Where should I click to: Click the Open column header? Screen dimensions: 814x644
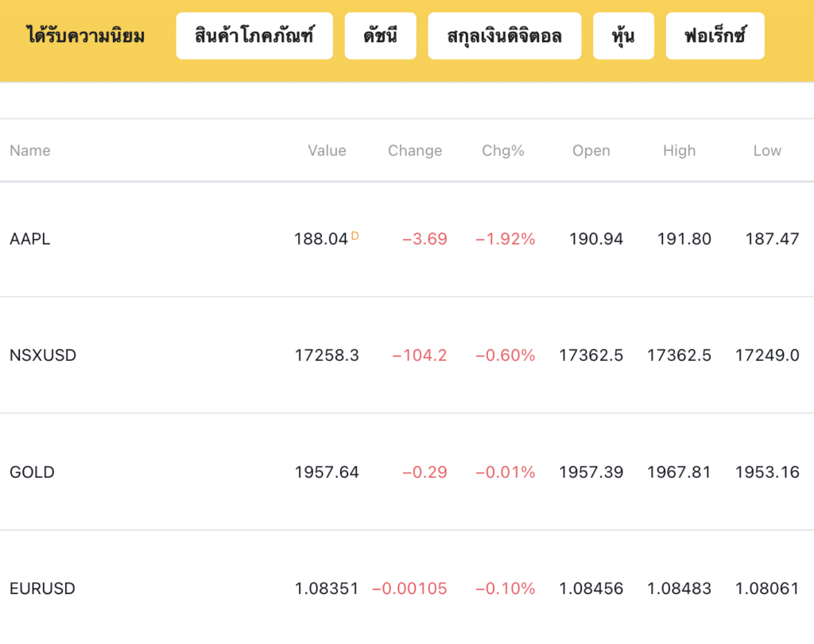click(x=591, y=150)
